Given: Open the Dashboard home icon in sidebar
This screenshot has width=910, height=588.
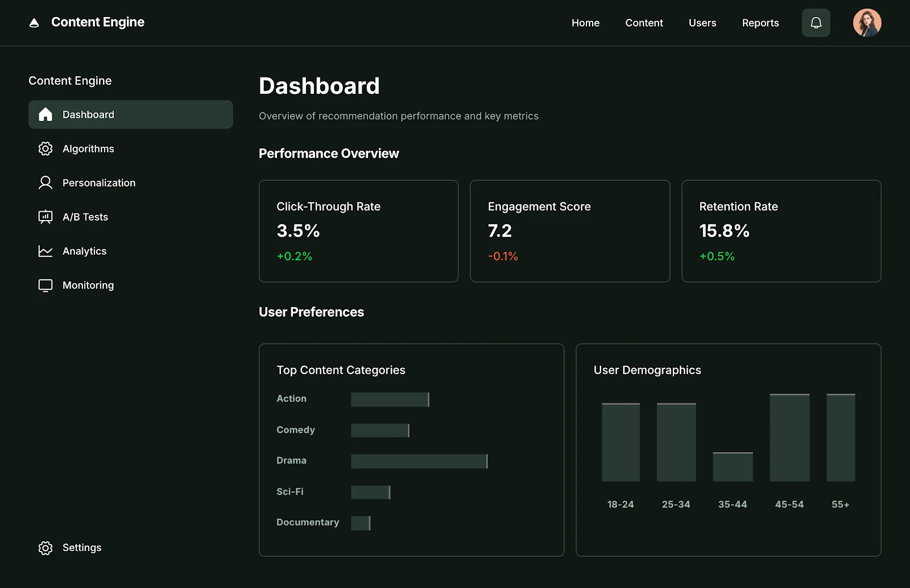Looking at the screenshot, I should coord(45,114).
